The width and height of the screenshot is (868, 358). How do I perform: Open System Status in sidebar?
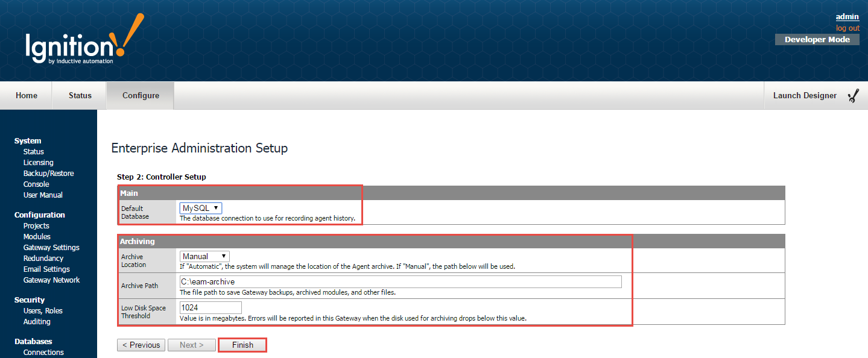point(33,151)
